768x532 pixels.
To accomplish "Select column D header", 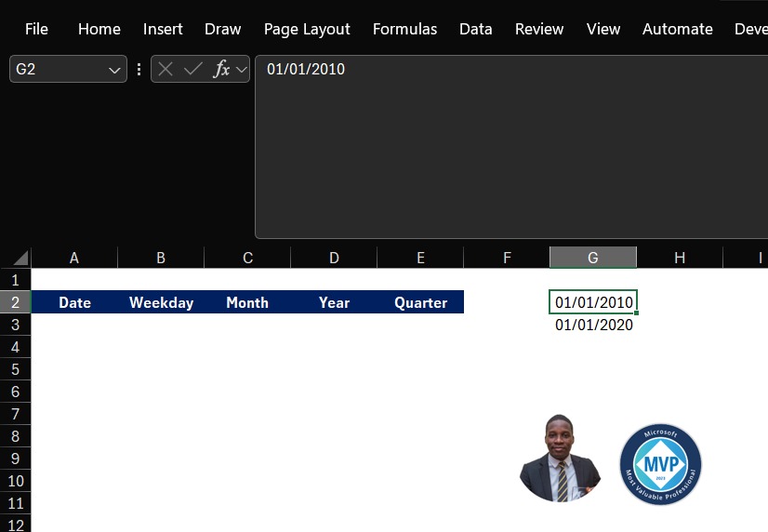I will point(334,258).
